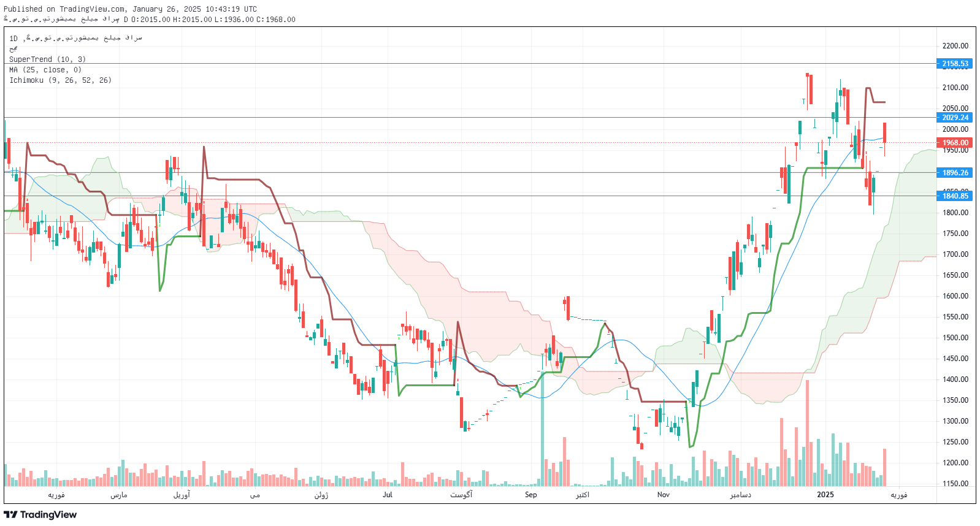
Task: Click the 1300.00 price axis label
Action: tap(955, 421)
